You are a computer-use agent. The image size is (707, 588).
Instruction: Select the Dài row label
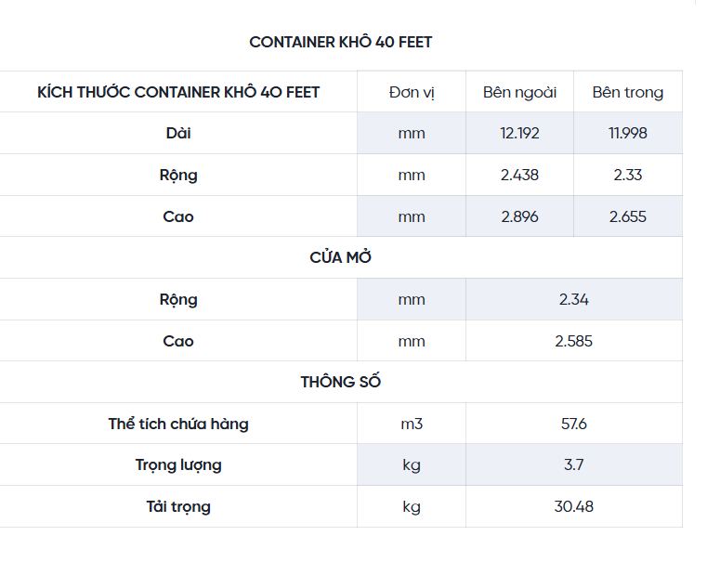click(x=178, y=133)
